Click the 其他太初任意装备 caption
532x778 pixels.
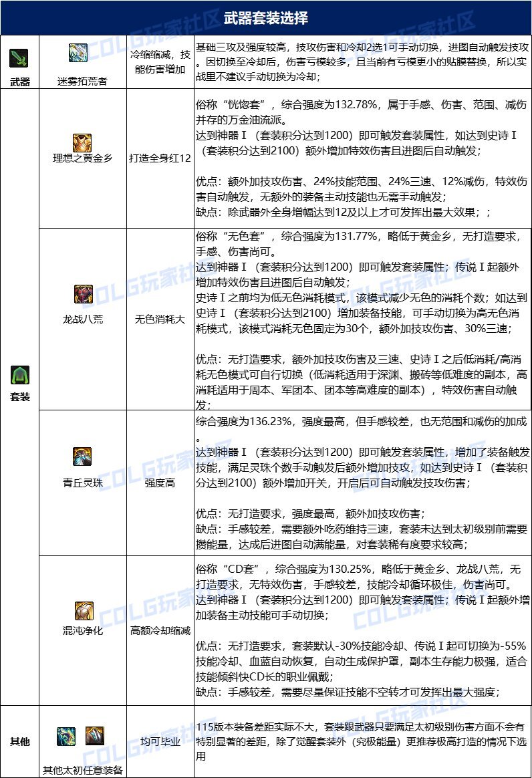(82, 770)
